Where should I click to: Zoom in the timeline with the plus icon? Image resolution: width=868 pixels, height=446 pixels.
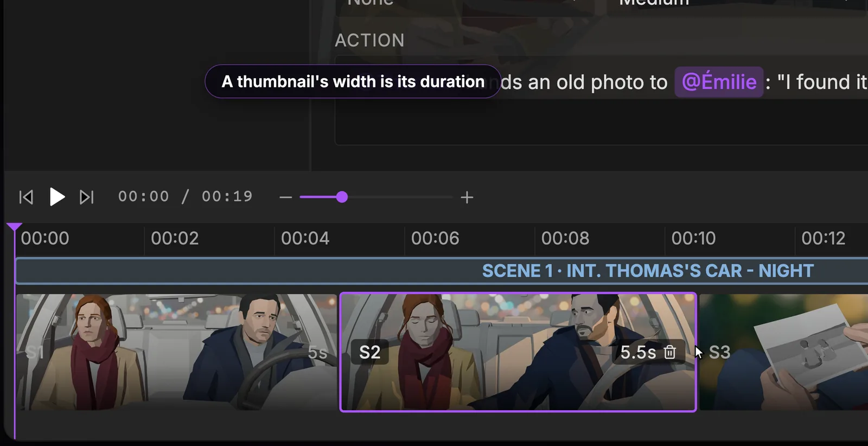click(x=467, y=197)
